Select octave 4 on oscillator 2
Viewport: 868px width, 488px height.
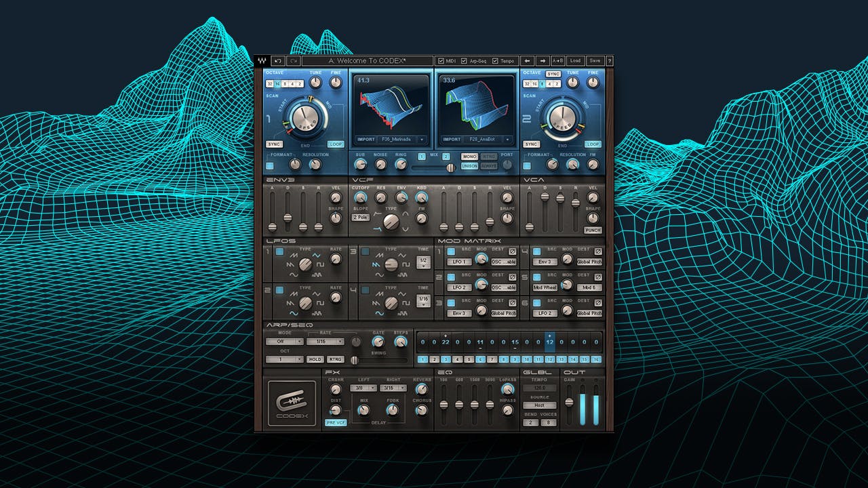[549, 83]
